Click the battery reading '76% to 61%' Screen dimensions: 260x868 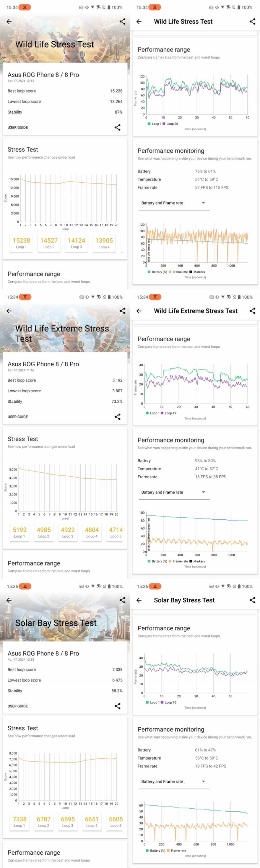click(205, 172)
